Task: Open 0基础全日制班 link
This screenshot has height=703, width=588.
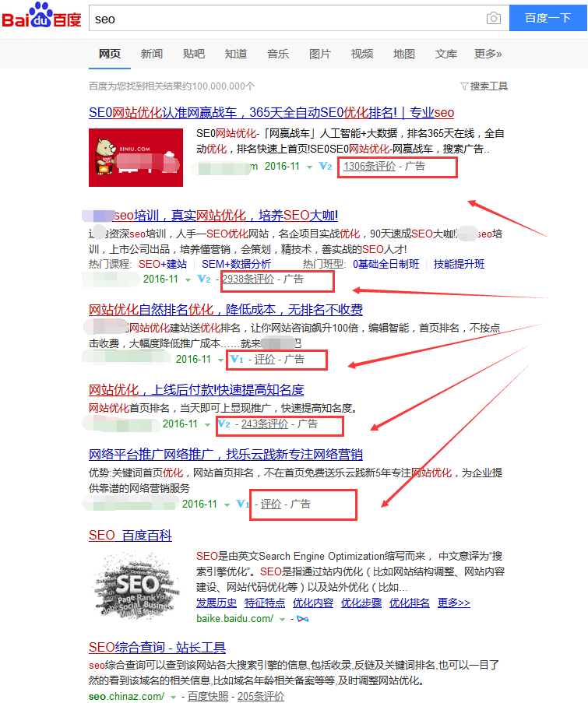Action: (x=386, y=264)
